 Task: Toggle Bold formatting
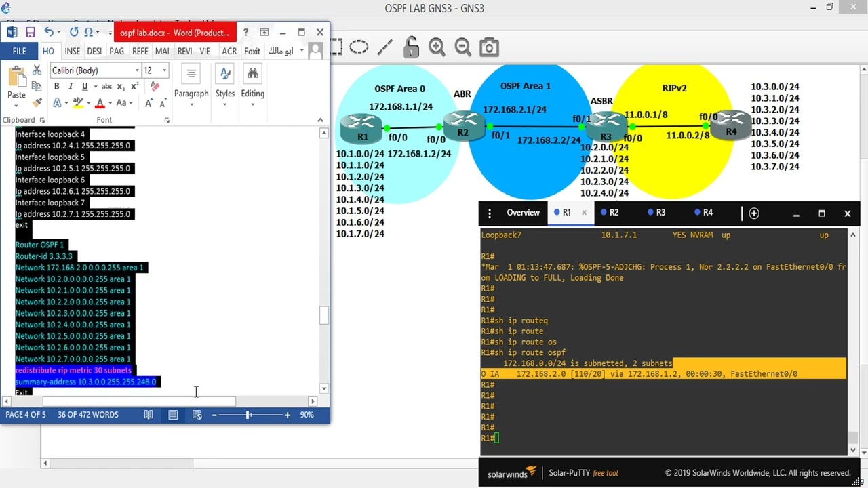56,87
